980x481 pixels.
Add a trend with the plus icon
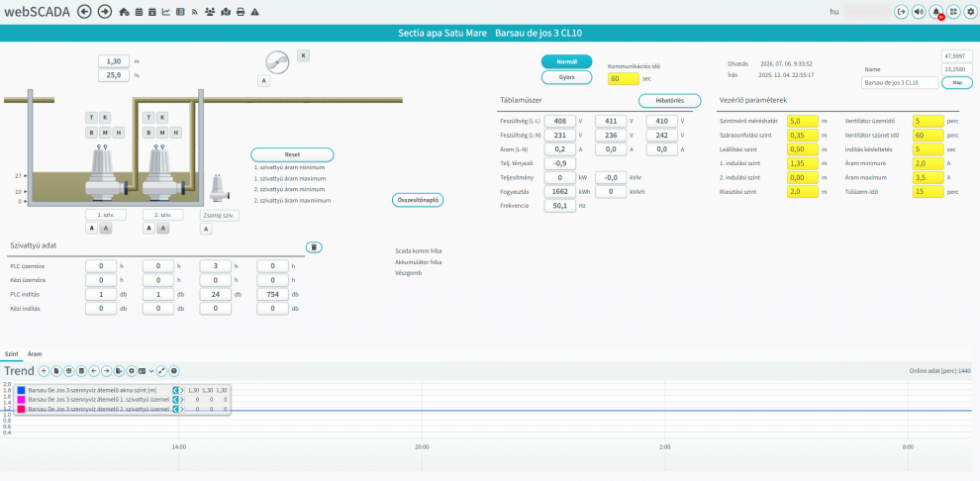click(x=44, y=371)
